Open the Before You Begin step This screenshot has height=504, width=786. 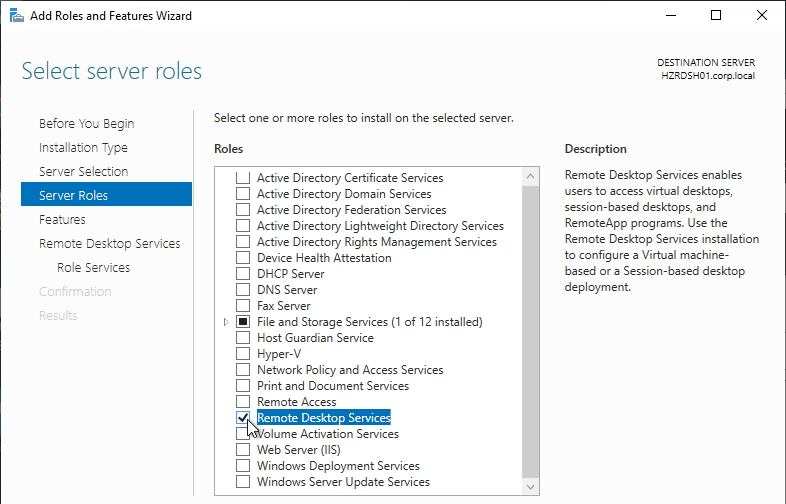point(87,123)
